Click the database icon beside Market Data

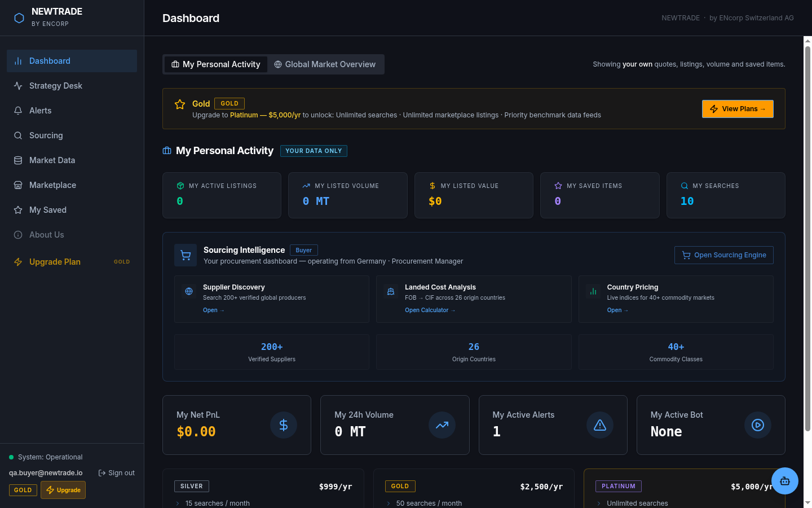click(18, 160)
